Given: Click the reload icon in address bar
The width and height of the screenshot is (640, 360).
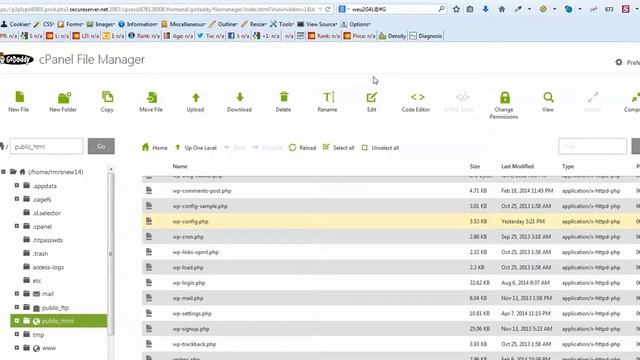Looking at the screenshot, I should pyautogui.click(x=328, y=9).
